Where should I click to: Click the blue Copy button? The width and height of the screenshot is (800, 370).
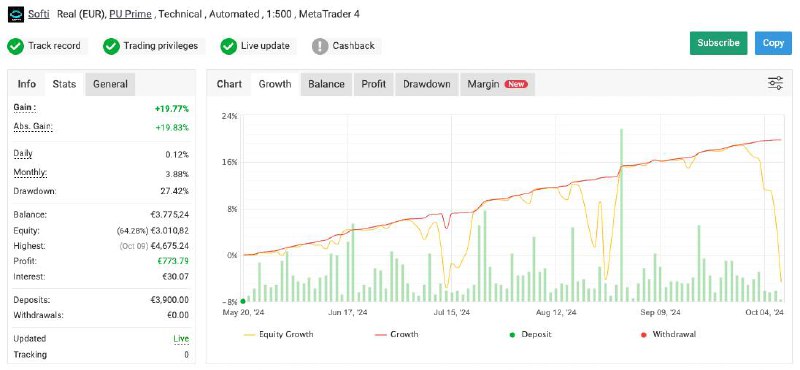pos(773,43)
